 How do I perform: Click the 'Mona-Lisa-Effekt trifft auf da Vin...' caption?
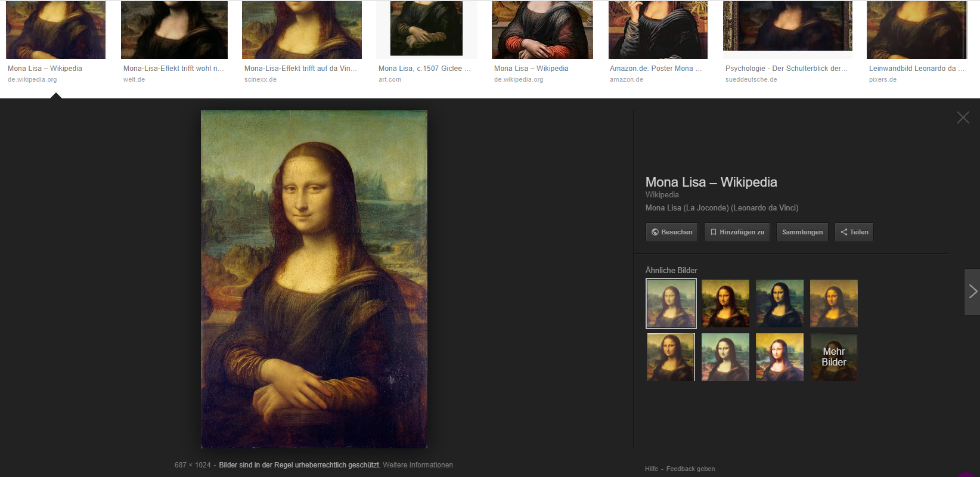[300, 69]
